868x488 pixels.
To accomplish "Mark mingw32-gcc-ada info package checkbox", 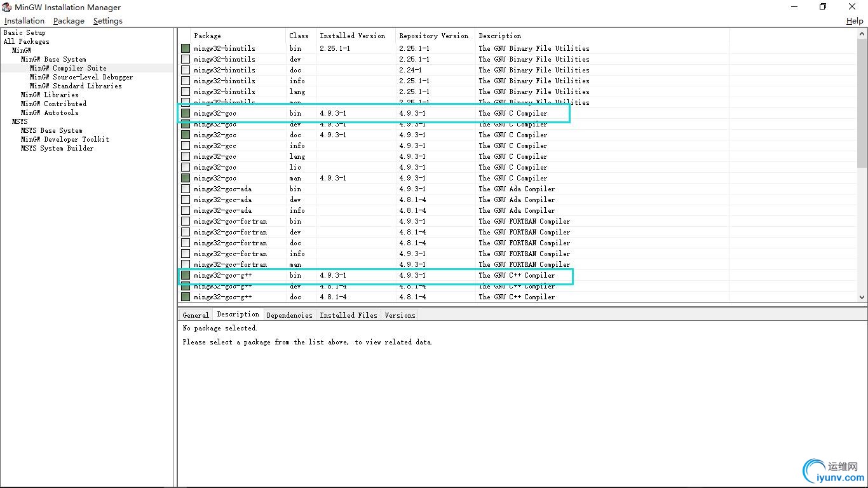I will (x=186, y=210).
